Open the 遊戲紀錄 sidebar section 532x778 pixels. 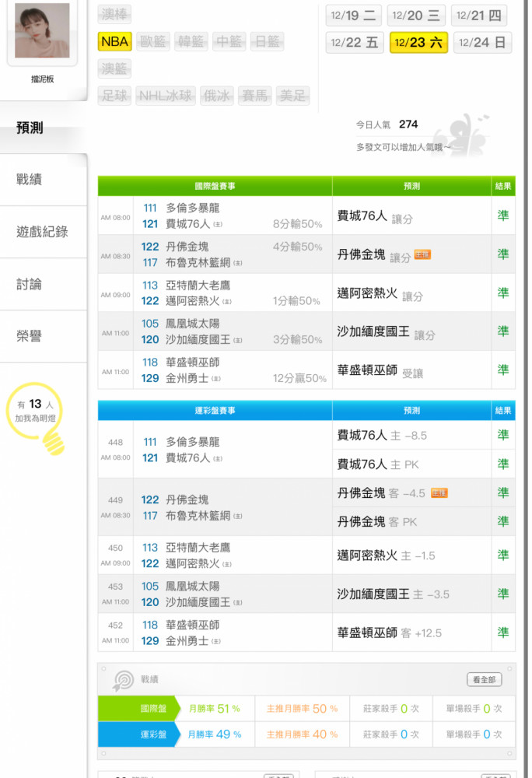coord(43,232)
